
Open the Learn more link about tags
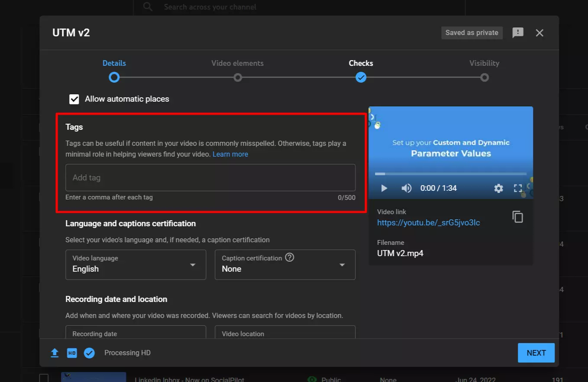tap(230, 154)
